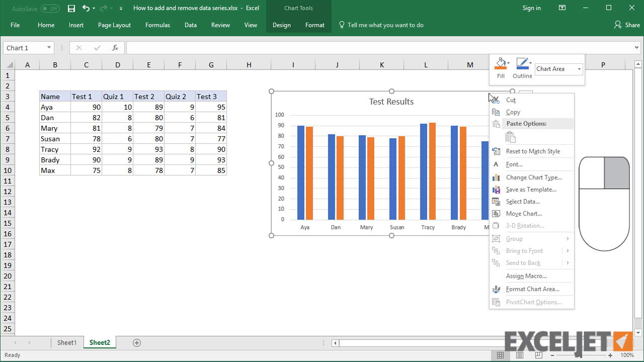Open the Chart Area element dropdown
Image resolution: width=644 pixels, height=362 pixels.
point(579,69)
